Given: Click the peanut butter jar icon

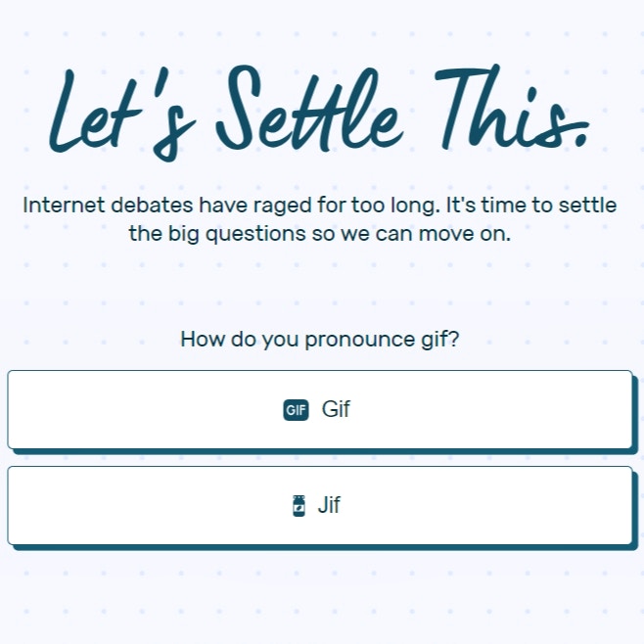Looking at the screenshot, I should coord(299,506).
